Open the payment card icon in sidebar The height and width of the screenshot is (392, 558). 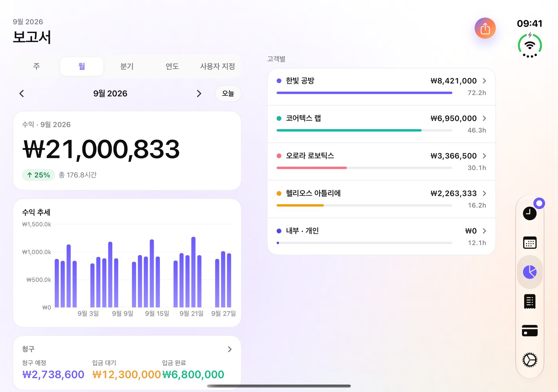click(x=530, y=330)
